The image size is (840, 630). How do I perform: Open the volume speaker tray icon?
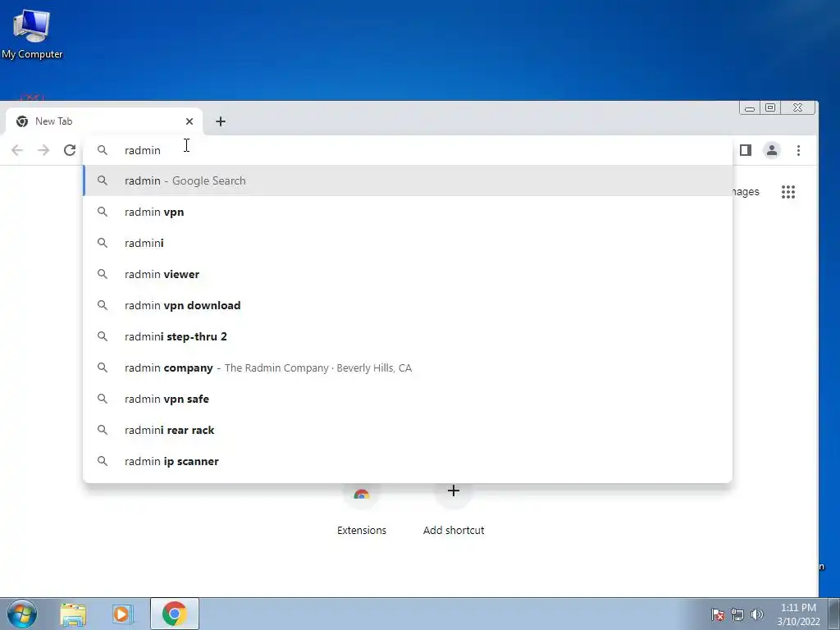(757, 614)
